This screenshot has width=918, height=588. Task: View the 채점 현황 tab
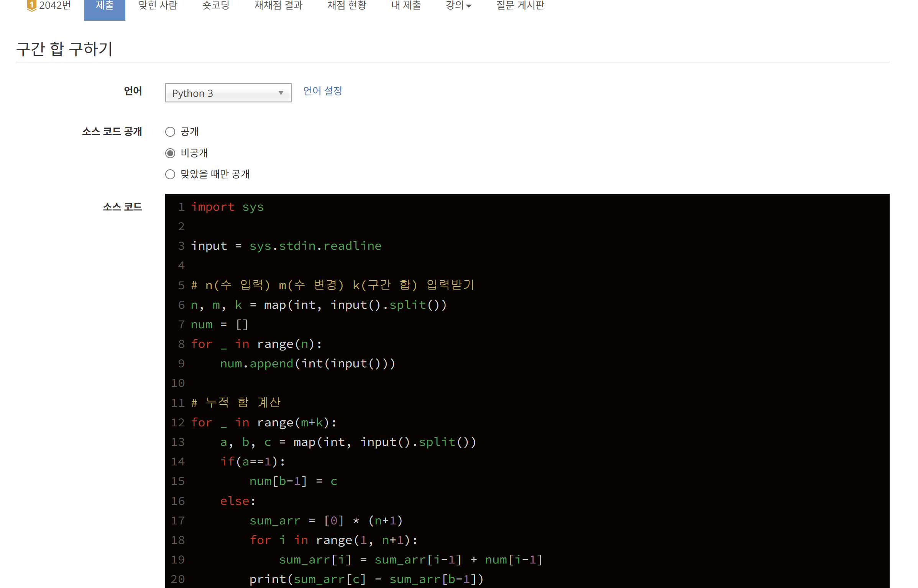point(347,5)
